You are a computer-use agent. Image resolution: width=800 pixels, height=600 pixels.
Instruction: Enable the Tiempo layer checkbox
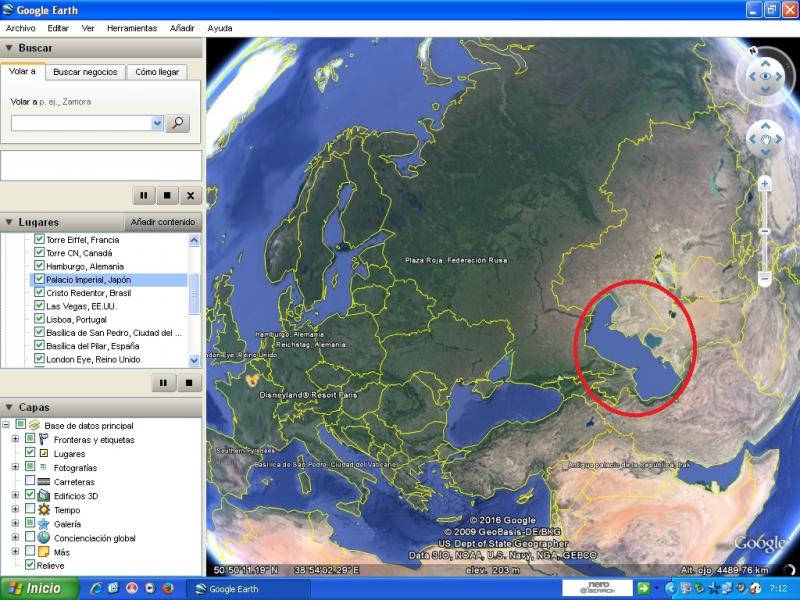[x=30, y=509]
